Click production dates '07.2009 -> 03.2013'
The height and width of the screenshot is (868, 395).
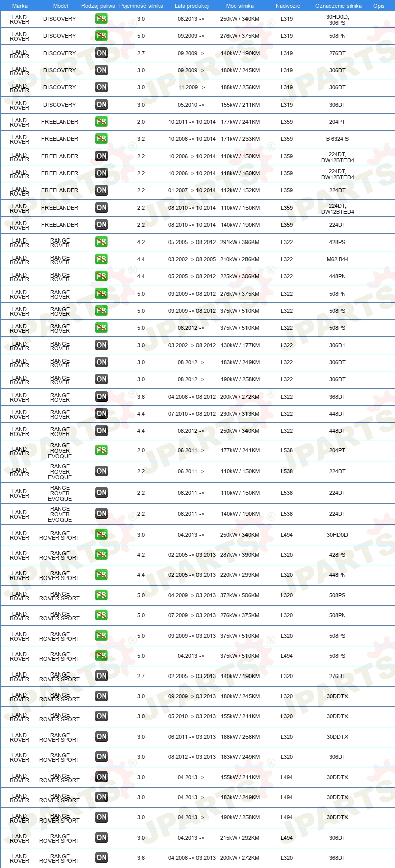click(192, 615)
